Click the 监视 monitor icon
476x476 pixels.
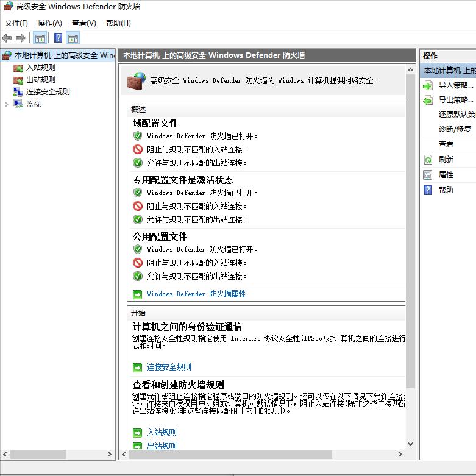[x=18, y=104]
